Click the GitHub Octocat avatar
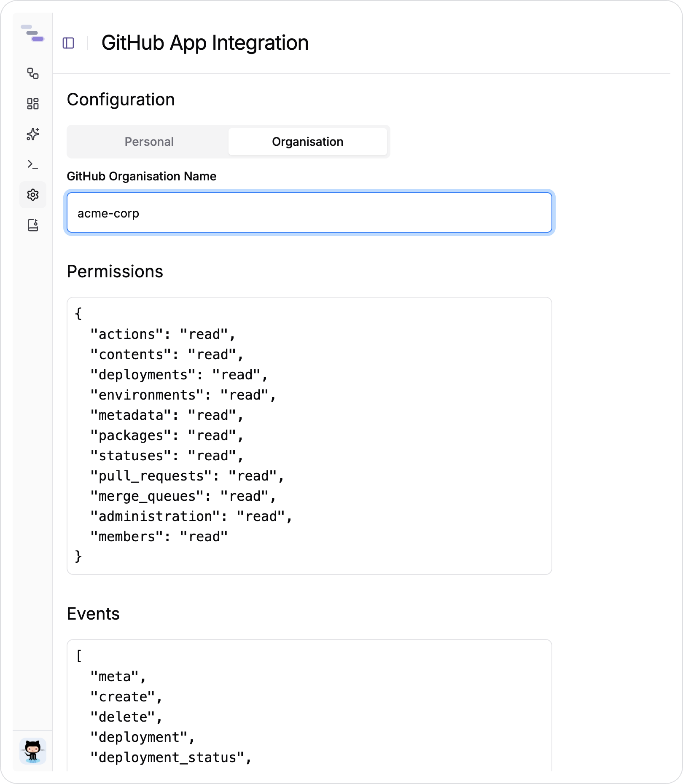683x784 pixels. 33,751
